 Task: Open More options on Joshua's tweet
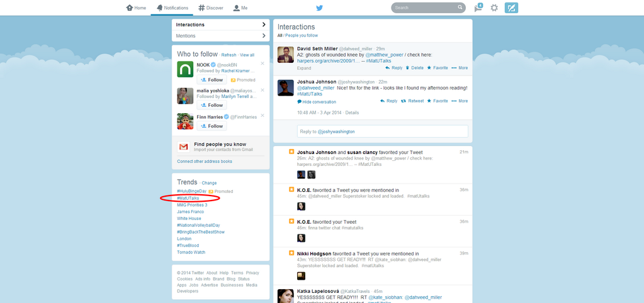click(460, 101)
